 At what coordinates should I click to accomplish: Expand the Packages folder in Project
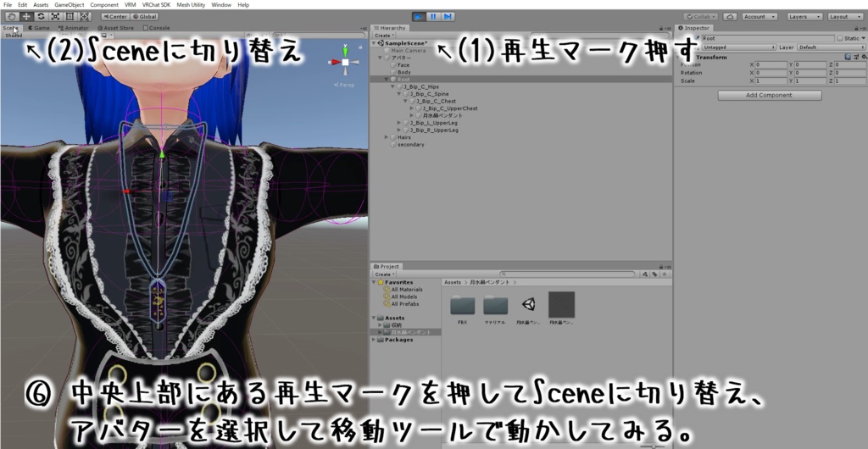click(374, 340)
